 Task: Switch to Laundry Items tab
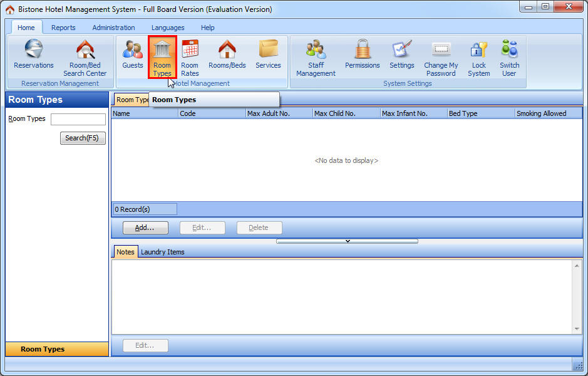pos(162,252)
